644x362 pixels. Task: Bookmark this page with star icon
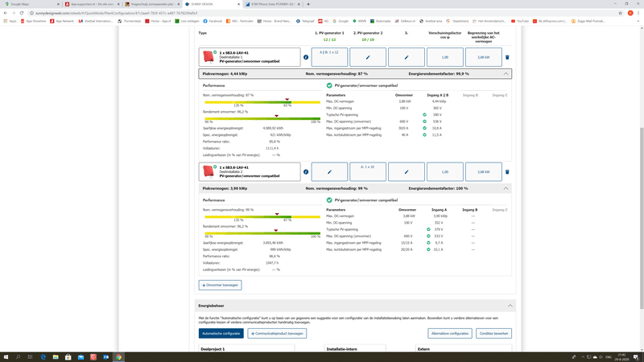click(x=620, y=13)
